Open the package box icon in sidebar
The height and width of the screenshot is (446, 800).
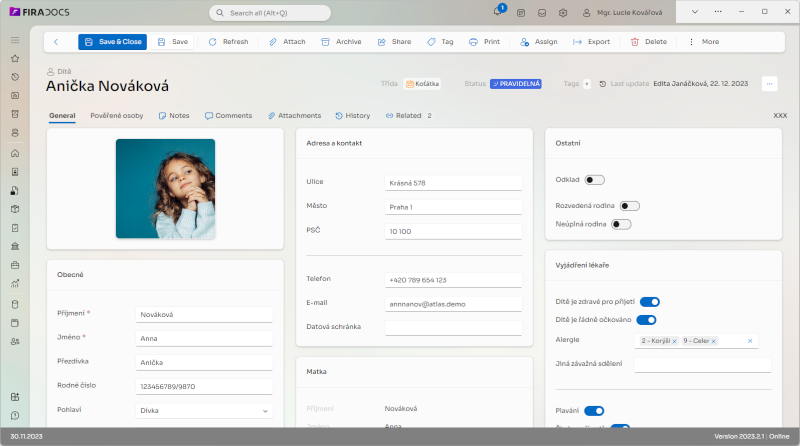point(15,209)
